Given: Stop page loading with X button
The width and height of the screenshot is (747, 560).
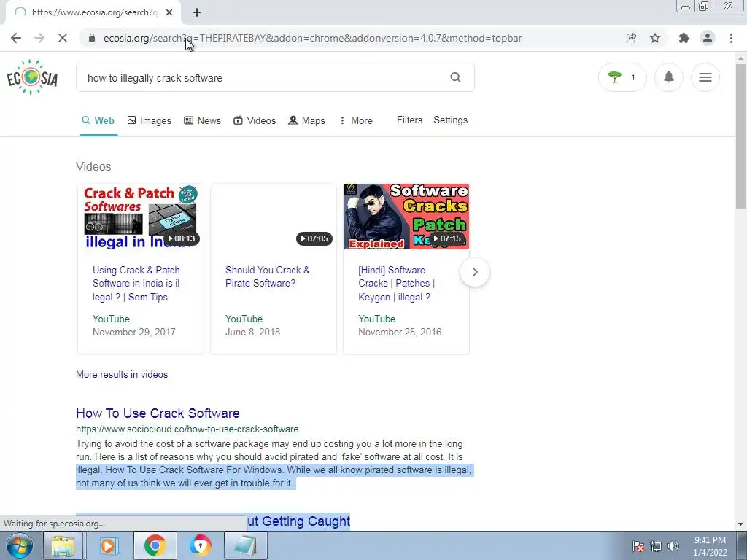Looking at the screenshot, I should (63, 38).
